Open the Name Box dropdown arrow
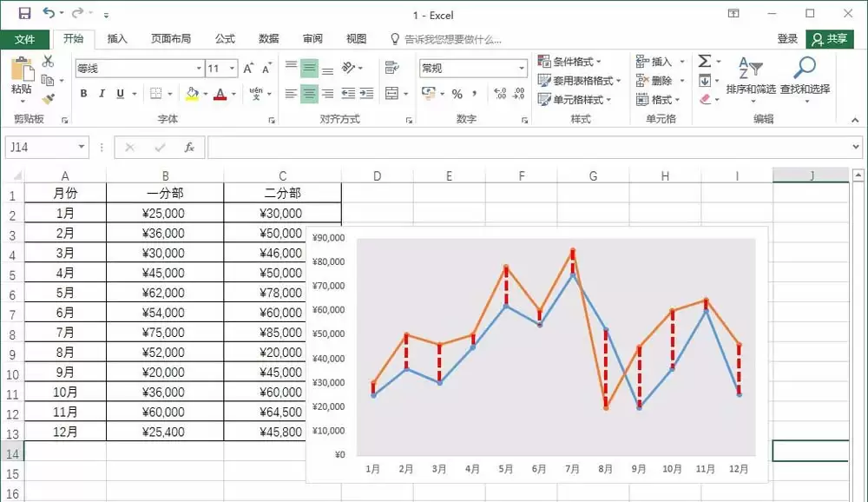 [x=82, y=147]
